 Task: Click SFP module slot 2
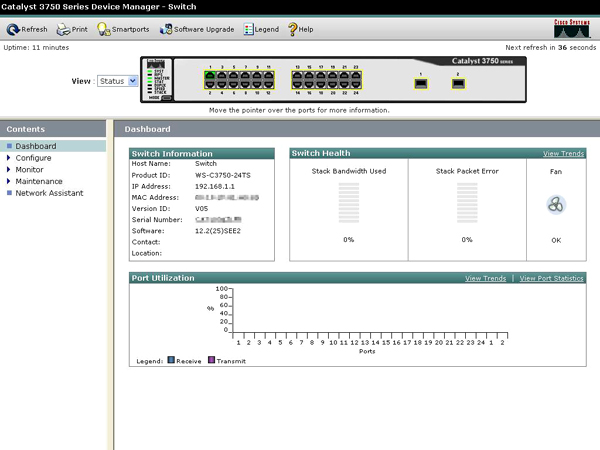(458, 84)
